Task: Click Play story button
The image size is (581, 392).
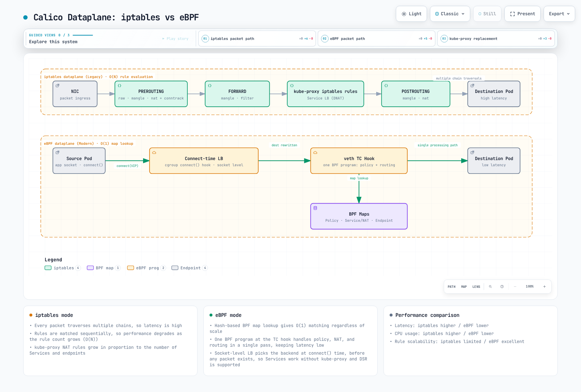Action: [x=175, y=38]
